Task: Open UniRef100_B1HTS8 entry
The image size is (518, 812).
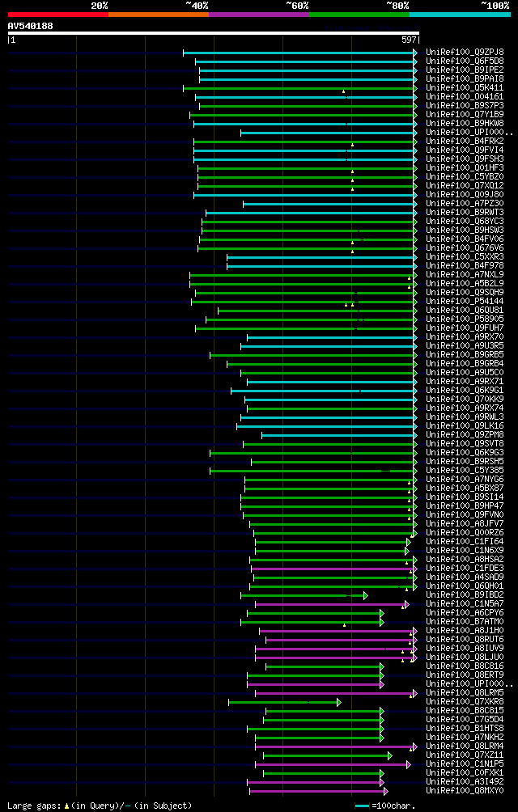Action: (x=465, y=728)
